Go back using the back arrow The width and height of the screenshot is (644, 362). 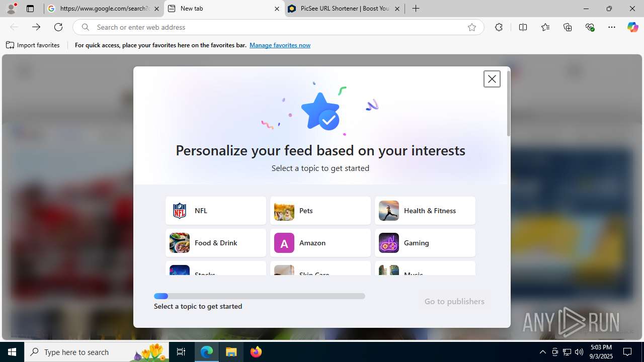pyautogui.click(x=14, y=27)
